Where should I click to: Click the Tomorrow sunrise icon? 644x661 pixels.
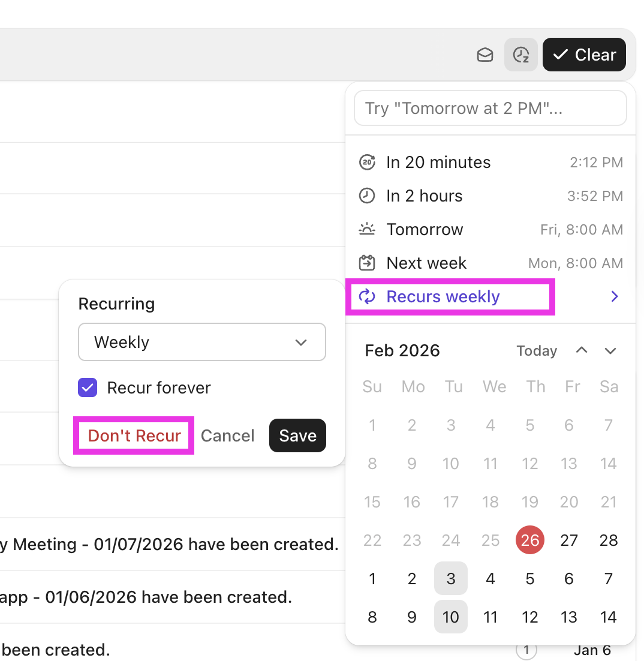pos(366,230)
